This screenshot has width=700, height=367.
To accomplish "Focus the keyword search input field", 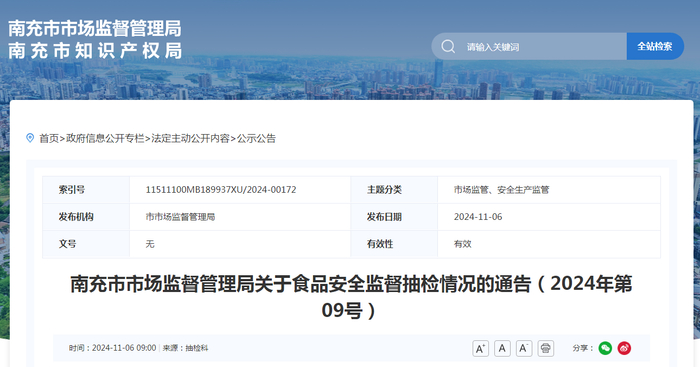I will tap(529, 46).
